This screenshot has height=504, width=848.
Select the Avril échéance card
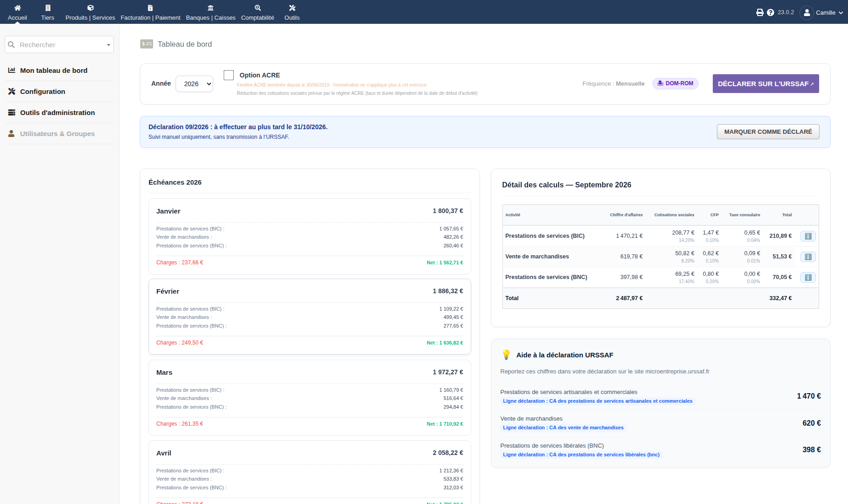pos(310,472)
